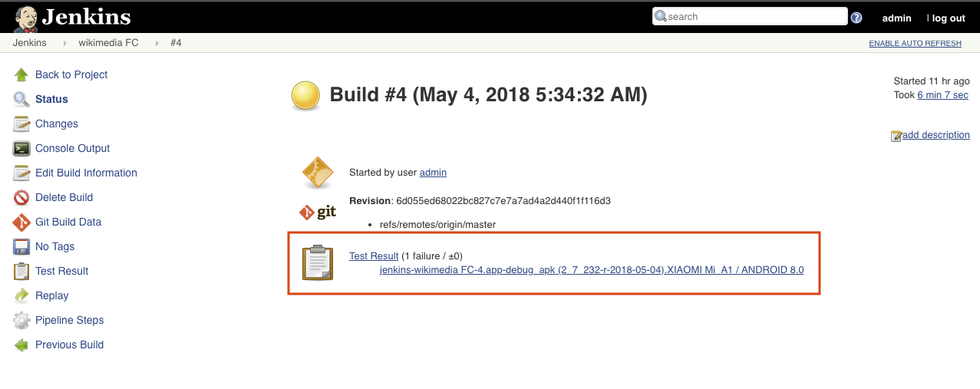Viewport: 980px width, 389px height.
Task: Open Pipeline Steps
Action: click(69, 320)
